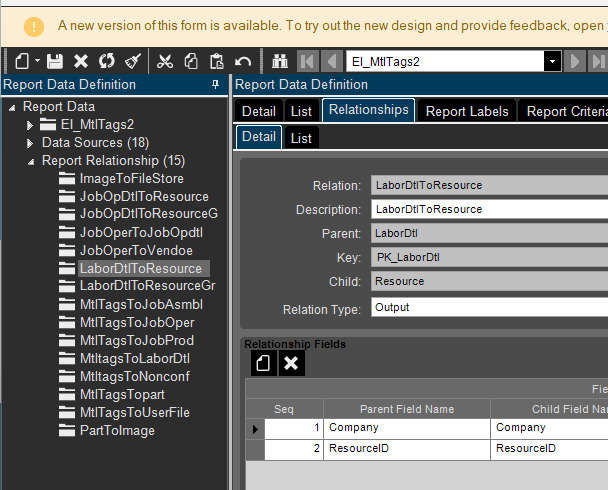Select MtlTagsToUserFile relationship in tree

[135, 412]
